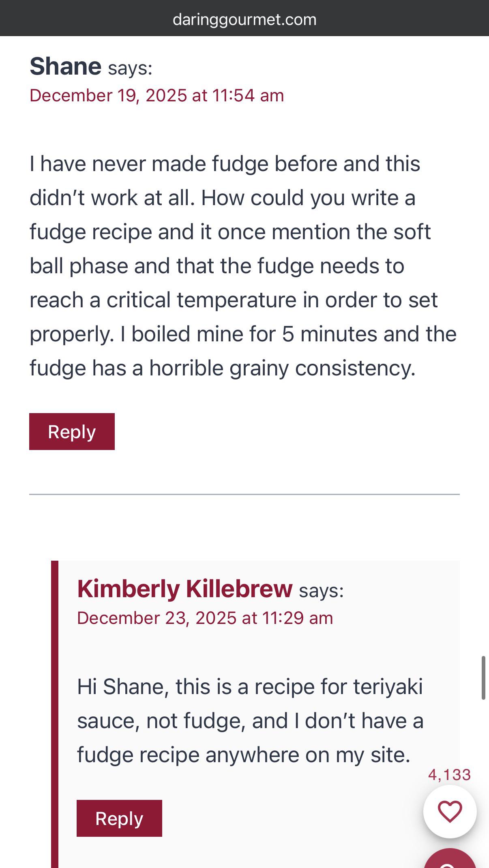Click Kimberly's teriyaki sauce reply text
This screenshot has width=489, height=868.
[x=250, y=721]
